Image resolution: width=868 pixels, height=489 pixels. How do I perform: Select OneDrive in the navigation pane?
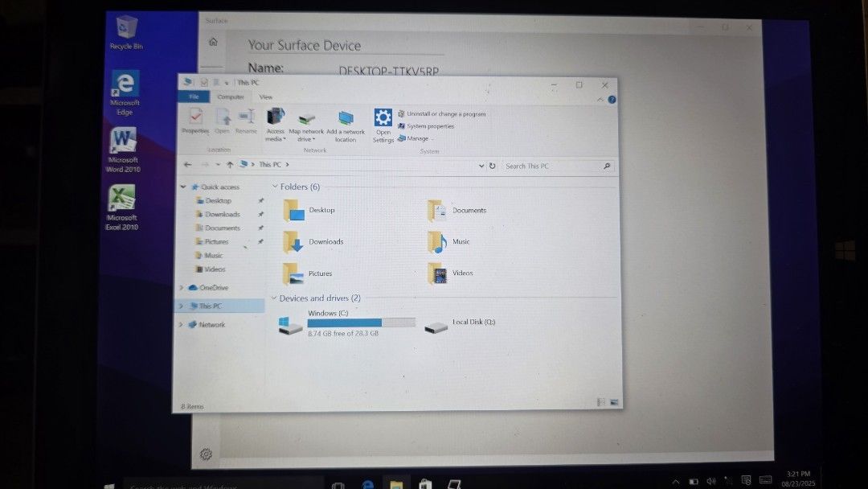click(209, 287)
